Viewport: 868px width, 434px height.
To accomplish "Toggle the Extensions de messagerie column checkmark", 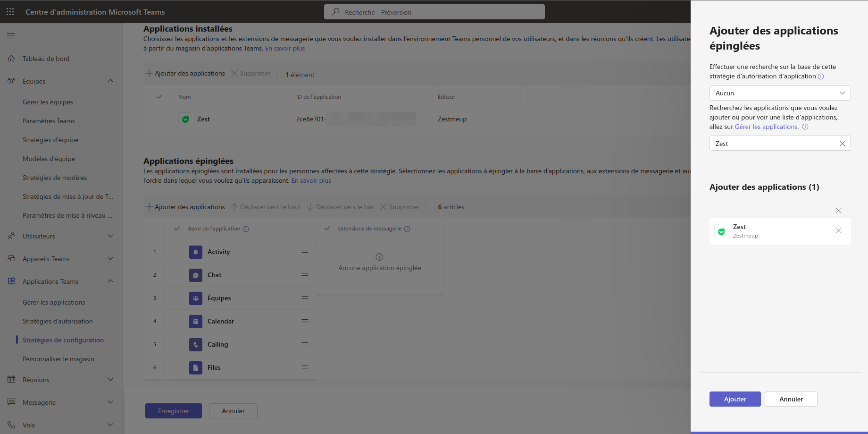I will [327, 229].
